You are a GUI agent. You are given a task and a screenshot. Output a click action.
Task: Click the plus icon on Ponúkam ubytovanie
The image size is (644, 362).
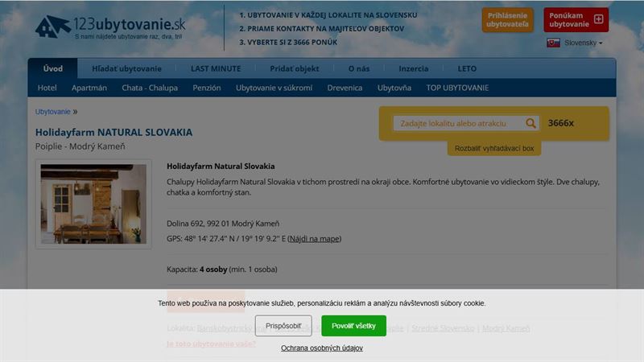click(598, 19)
